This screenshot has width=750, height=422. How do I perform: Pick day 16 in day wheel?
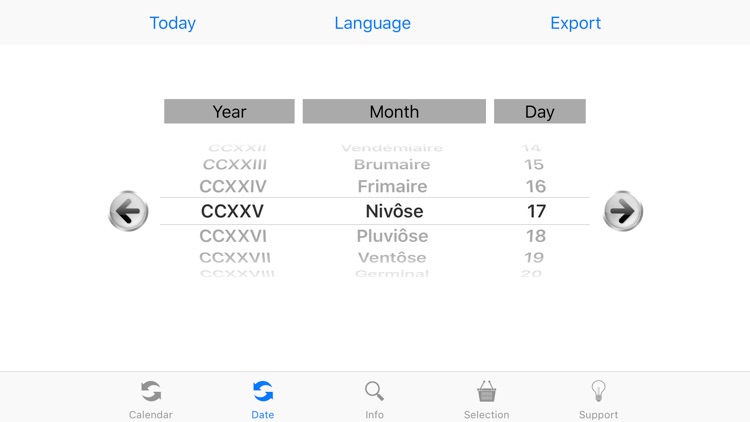pos(536,186)
